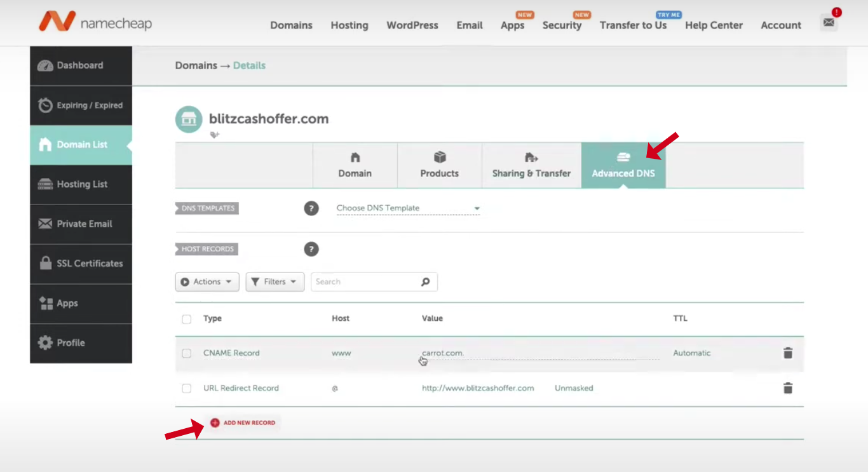Image resolution: width=868 pixels, height=472 pixels.
Task: Click the Unmasked redirect setting
Action: (574, 388)
